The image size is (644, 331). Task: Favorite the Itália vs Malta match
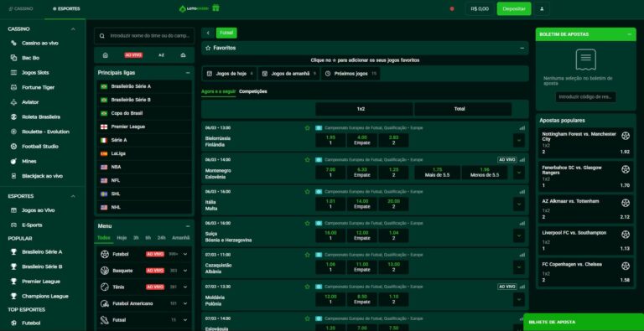coord(307,192)
